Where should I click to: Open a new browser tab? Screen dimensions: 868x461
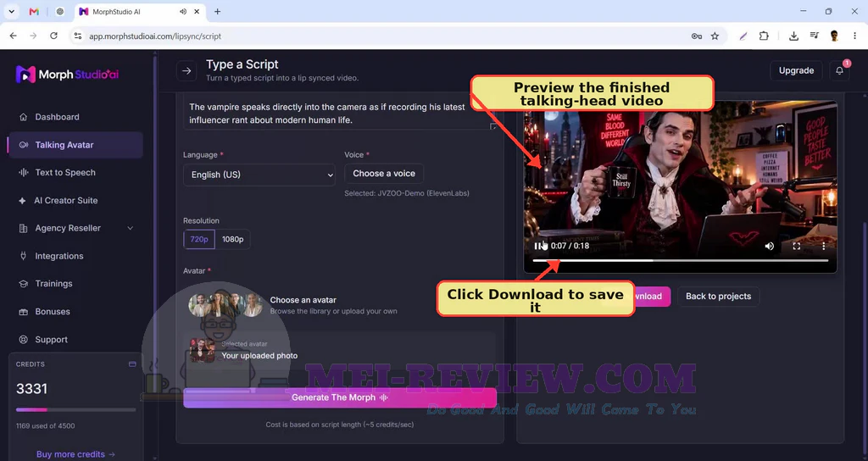coord(218,12)
